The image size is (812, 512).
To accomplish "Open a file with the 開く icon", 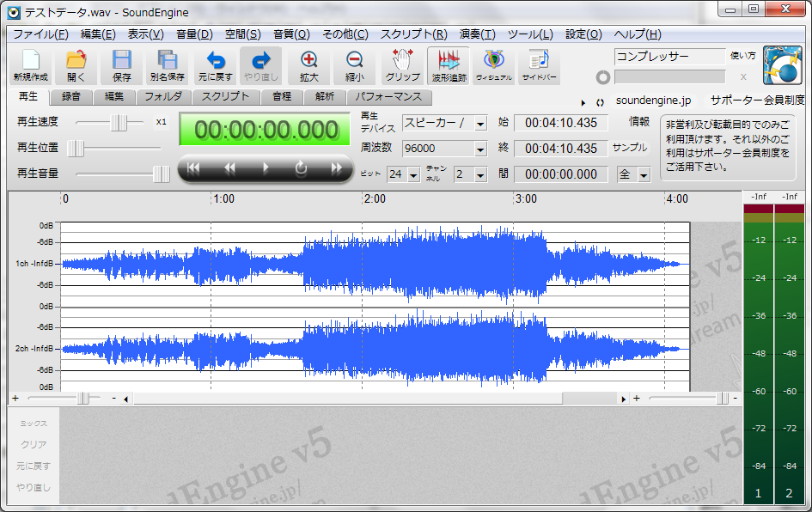I will [76, 66].
